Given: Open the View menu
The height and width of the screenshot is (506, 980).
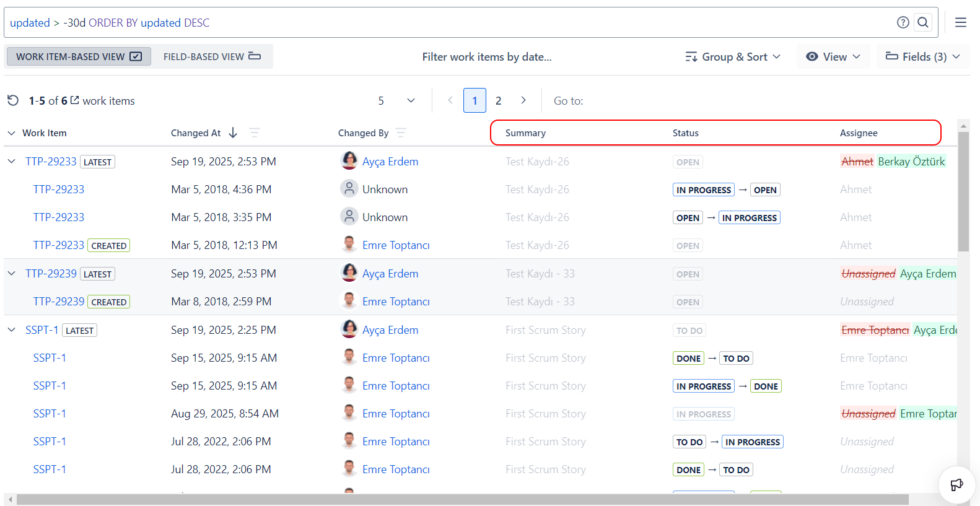Looking at the screenshot, I should click(x=833, y=56).
